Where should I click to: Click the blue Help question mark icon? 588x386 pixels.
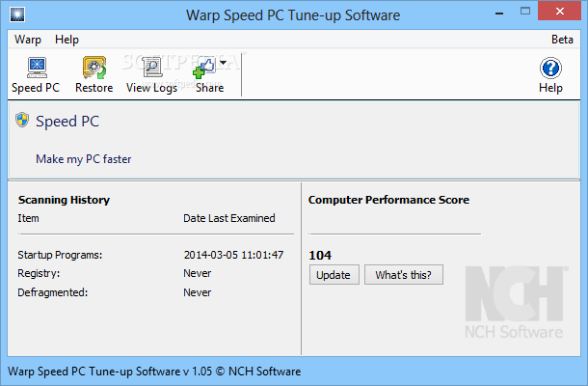(x=550, y=68)
